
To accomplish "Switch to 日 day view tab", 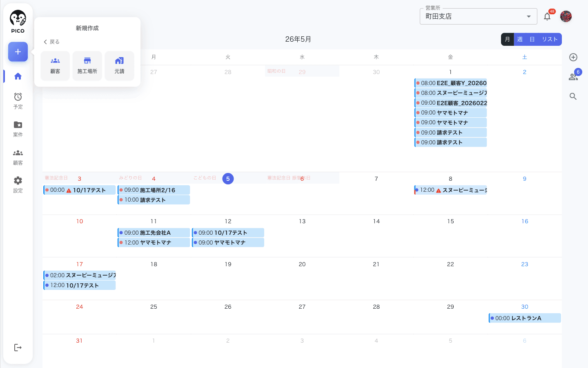I will 532,39.
